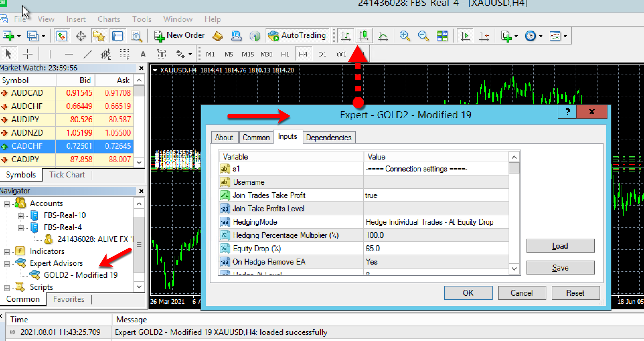Select the horizontal line tool
This screenshot has width=644, height=341.
pos(69,54)
